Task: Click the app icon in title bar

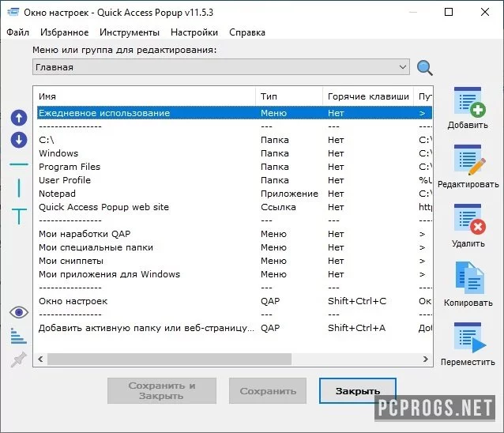Action: click(13, 12)
